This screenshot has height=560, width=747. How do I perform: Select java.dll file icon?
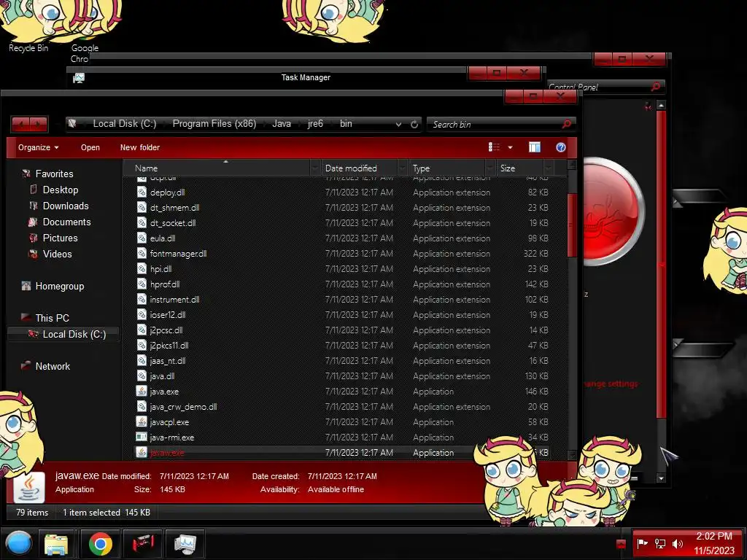tap(142, 376)
